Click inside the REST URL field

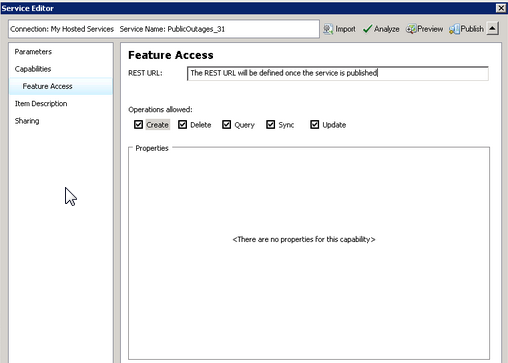(x=338, y=73)
